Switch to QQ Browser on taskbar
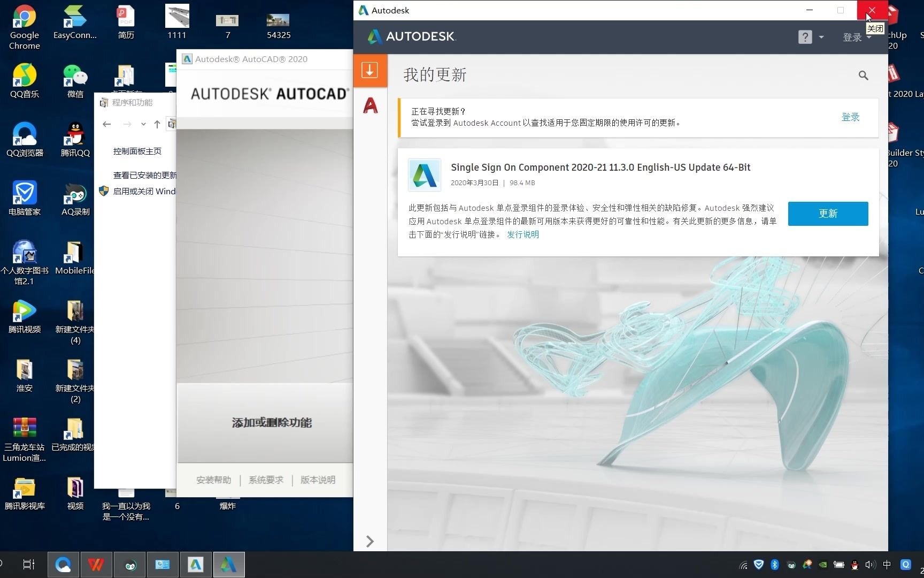 (x=63, y=565)
